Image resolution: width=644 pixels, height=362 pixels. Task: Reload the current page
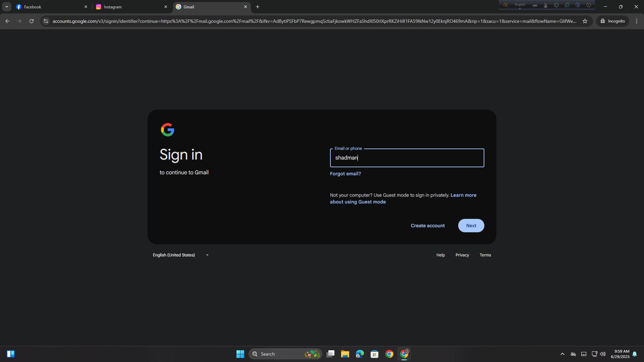tap(32, 21)
